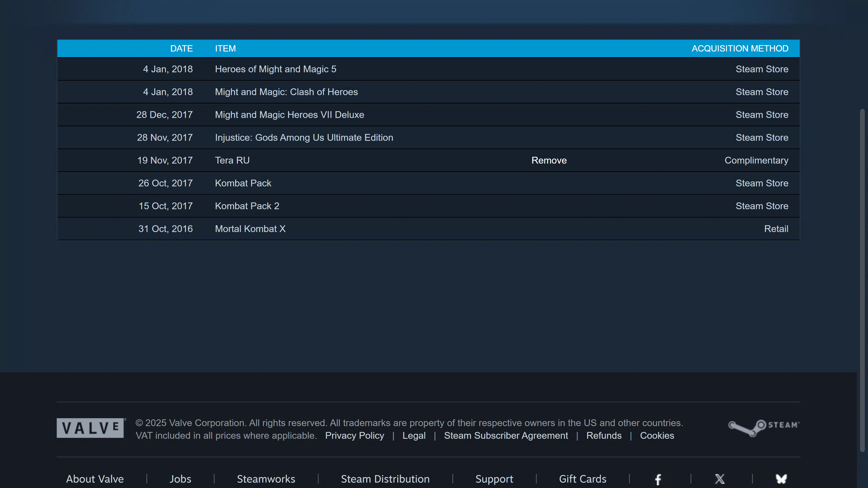This screenshot has height=488, width=868.
Task: Open the Jobs link
Action: (180, 479)
